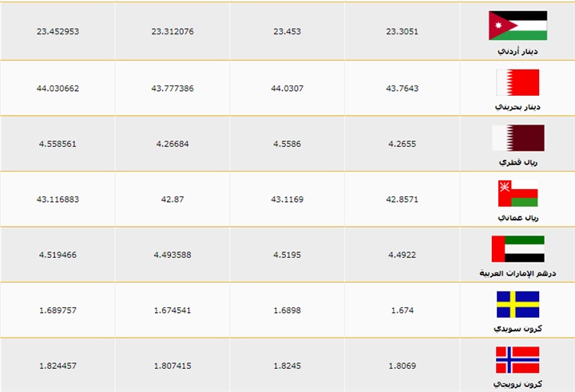Select the درهم الإمارات العربية label
Image resolution: width=575 pixels, height=392 pixels.
coord(517,273)
